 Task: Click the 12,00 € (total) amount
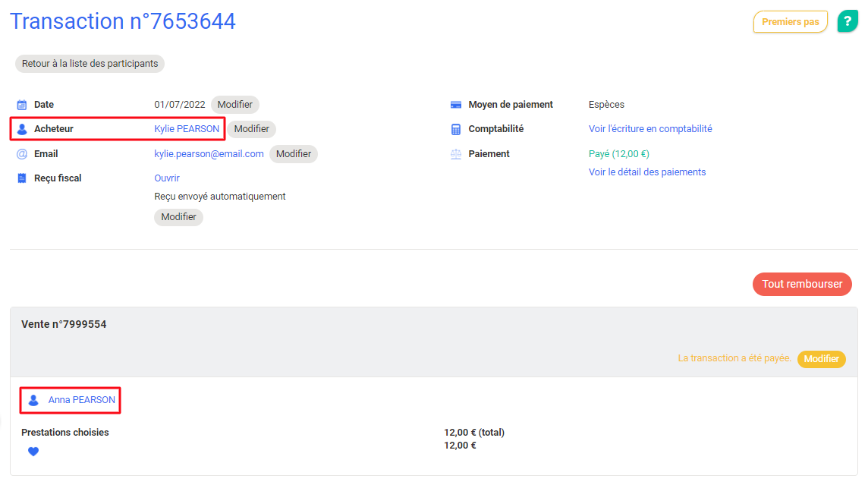[474, 433]
